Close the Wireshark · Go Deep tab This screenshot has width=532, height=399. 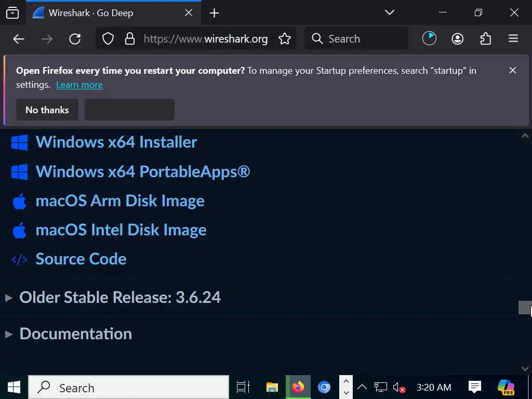tap(189, 13)
